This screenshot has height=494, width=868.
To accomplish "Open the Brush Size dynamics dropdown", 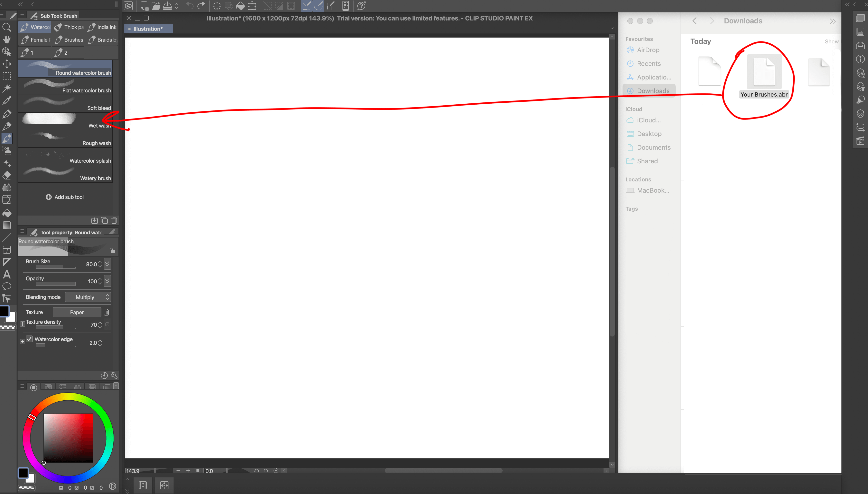I will pos(107,264).
